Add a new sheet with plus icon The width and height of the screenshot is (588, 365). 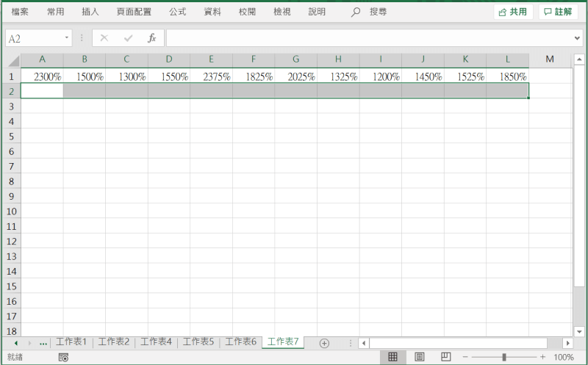(324, 343)
